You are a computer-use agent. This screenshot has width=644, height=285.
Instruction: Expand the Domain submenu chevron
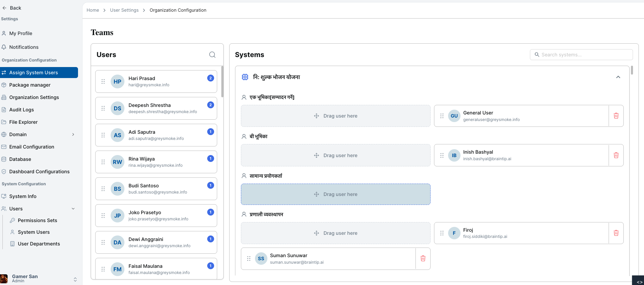(73, 134)
